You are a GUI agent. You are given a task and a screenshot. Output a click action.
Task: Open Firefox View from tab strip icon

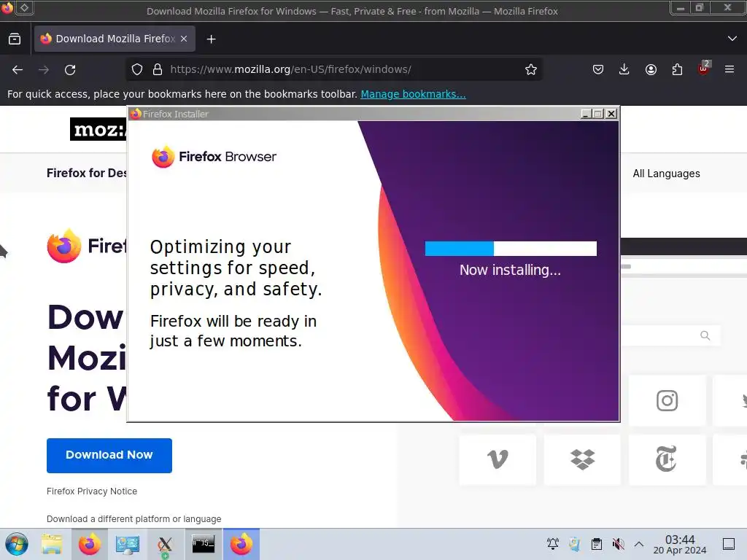coord(15,39)
